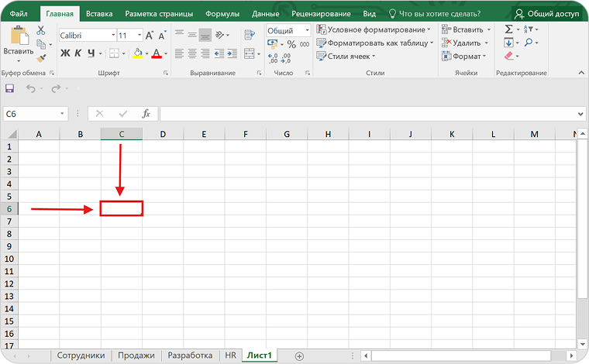Click the Insert Function fx icon

[x=146, y=114]
